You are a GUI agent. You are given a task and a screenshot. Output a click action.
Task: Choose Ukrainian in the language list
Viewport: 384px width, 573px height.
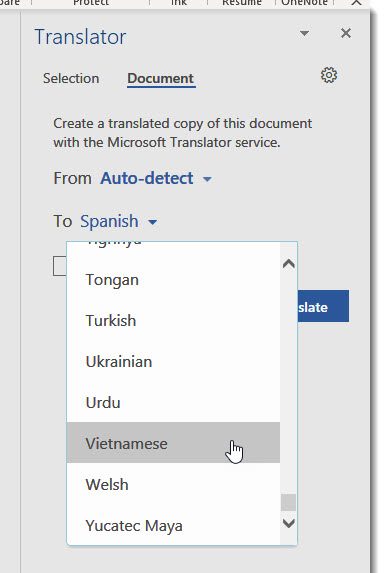pos(173,361)
